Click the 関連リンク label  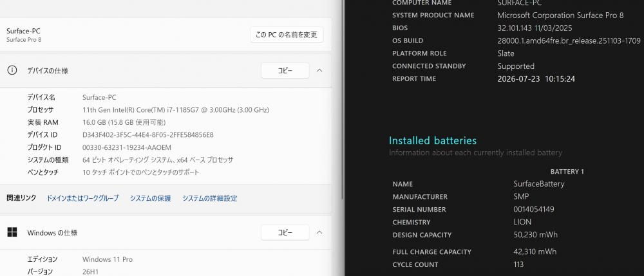[21, 198]
